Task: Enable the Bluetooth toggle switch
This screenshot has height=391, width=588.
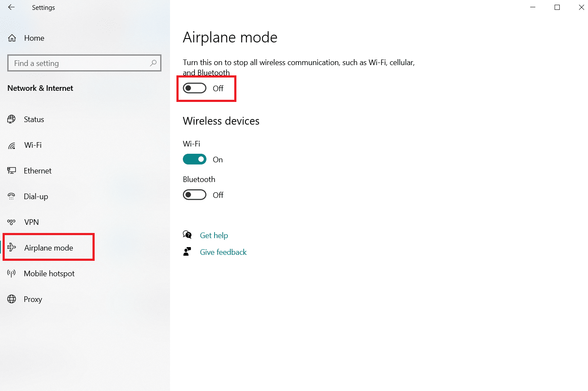Action: pos(194,195)
